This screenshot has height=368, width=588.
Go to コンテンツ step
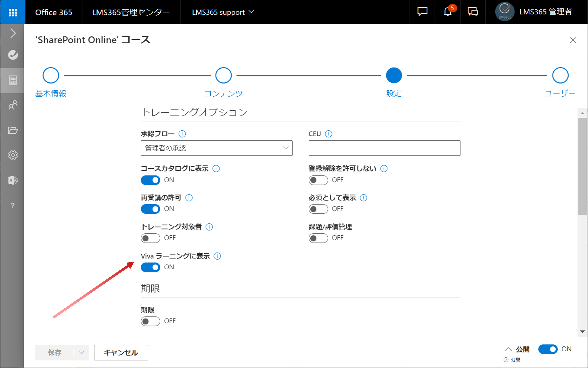(223, 93)
